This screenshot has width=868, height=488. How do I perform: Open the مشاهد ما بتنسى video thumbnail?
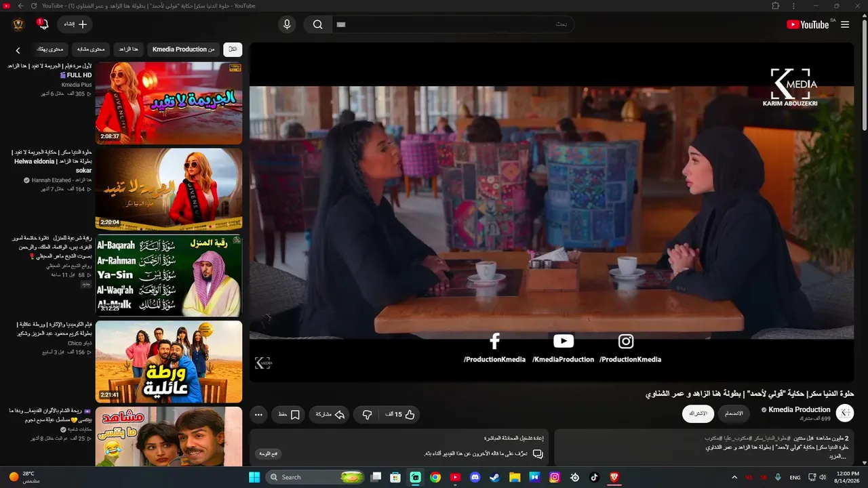169,436
